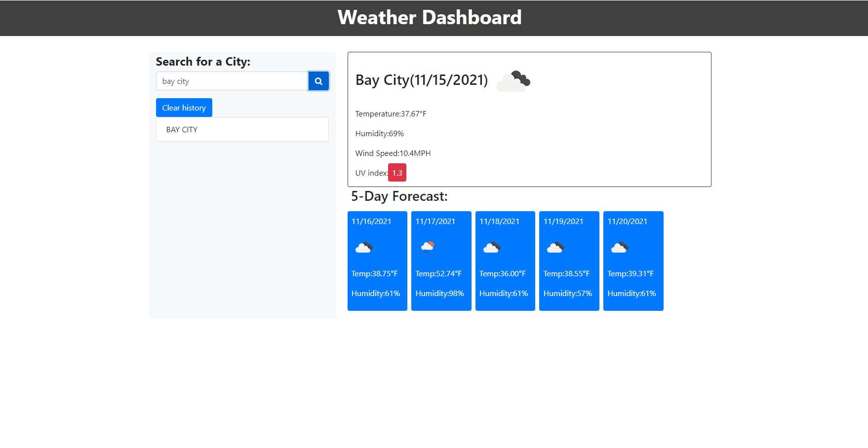The width and height of the screenshot is (868, 448).
Task: Click the 11/19/2021 forecast card
Action: tap(569, 261)
